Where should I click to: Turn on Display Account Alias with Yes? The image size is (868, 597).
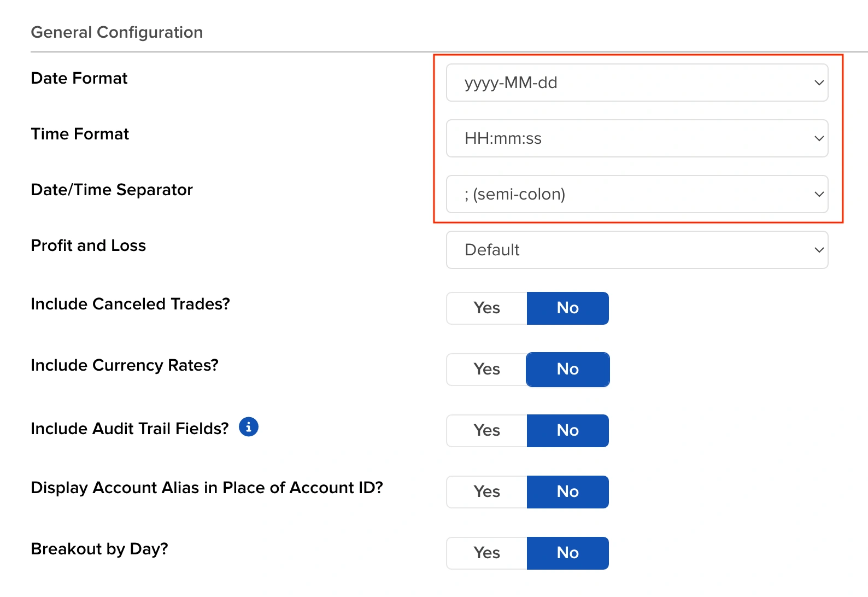click(486, 492)
